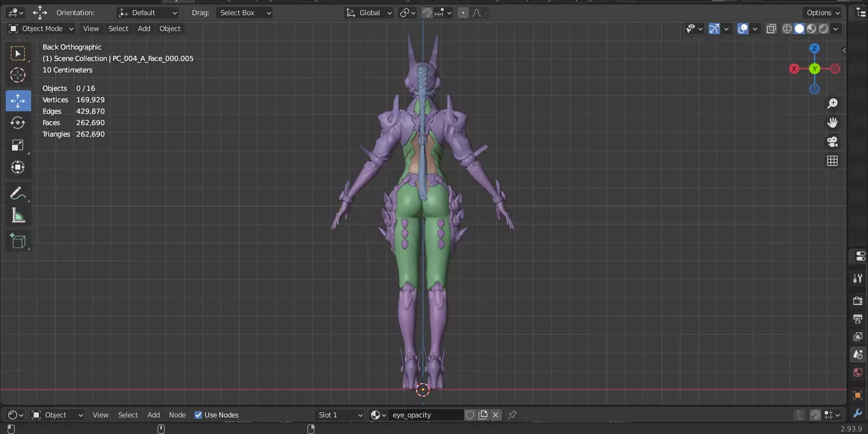The image size is (868, 434).
Task: Click the eye_opacity material name field
Action: coord(426,415)
